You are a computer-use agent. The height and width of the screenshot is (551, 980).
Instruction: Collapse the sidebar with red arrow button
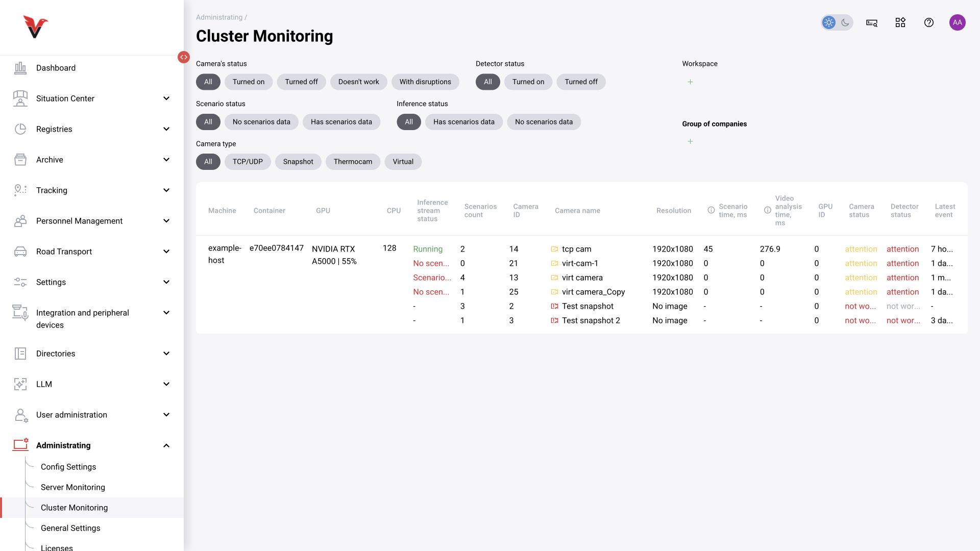184,57
